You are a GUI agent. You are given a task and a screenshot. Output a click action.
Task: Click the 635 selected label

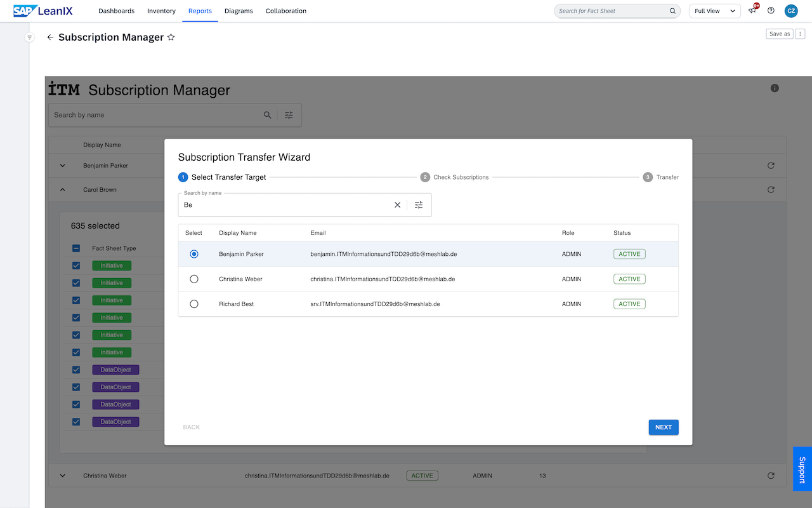[95, 225]
